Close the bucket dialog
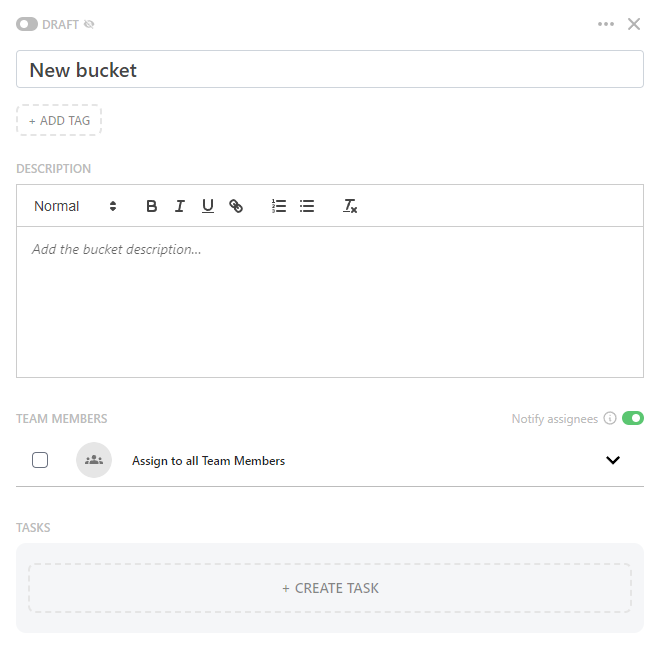This screenshot has width=662, height=647. [634, 24]
